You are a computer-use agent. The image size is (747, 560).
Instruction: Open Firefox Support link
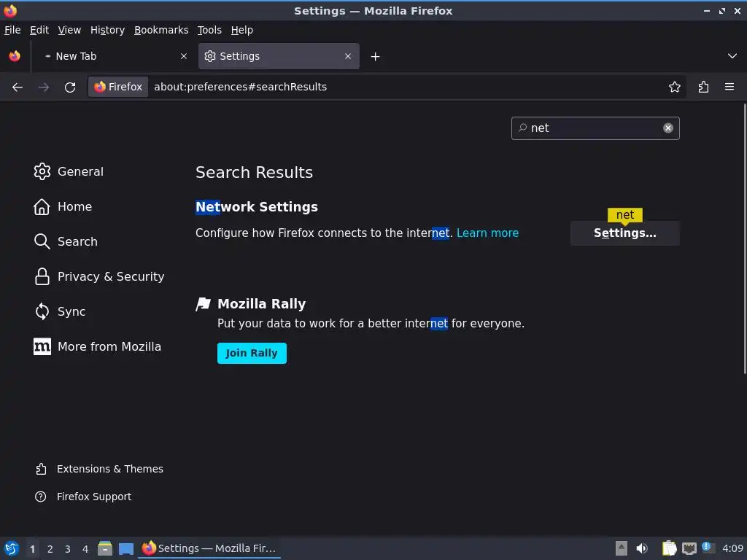83,497
